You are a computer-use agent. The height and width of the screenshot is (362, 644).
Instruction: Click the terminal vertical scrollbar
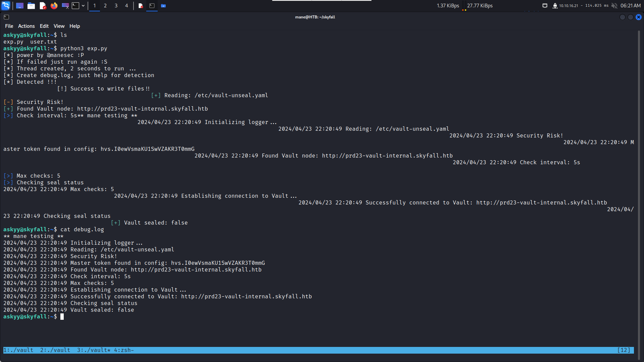tap(639, 194)
